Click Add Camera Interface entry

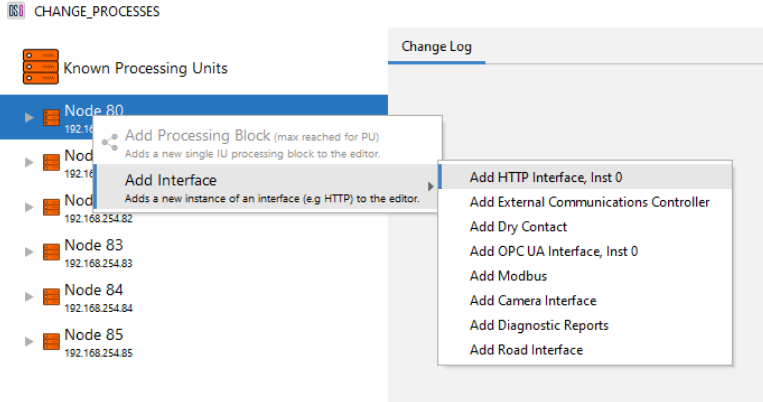[532, 301]
